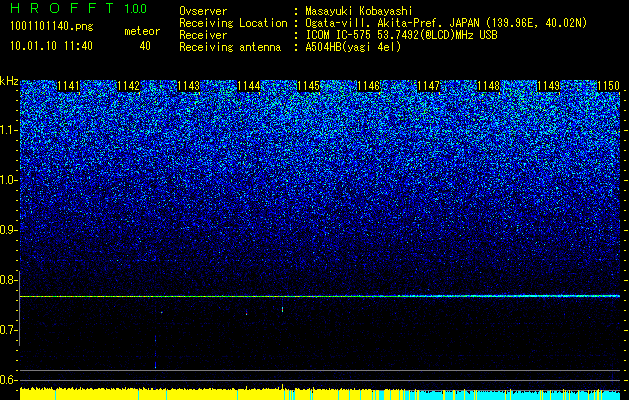Click the 1148 time marker
The height and width of the screenshot is (400, 629).
click(x=488, y=86)
